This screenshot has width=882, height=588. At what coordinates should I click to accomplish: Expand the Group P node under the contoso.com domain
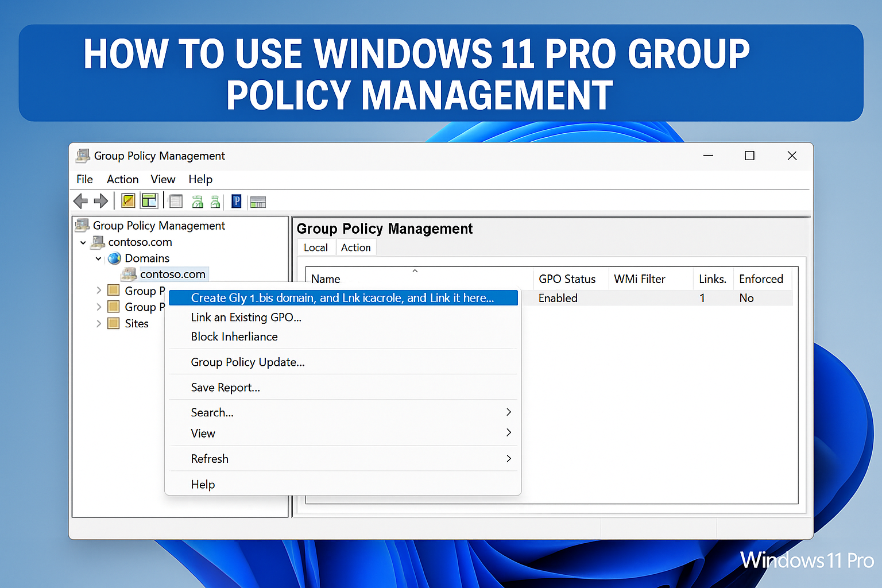click(99, 291)
